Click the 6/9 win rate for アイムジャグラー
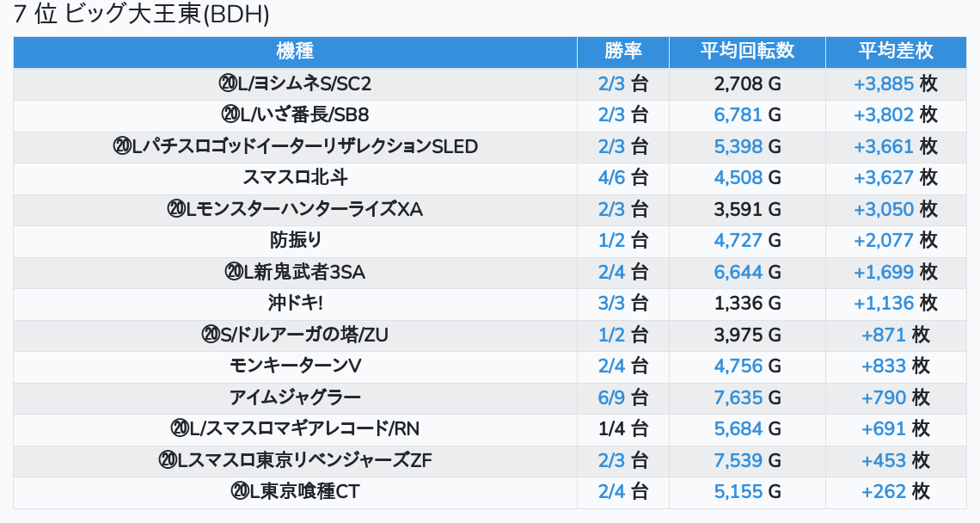Image resolution: width=980 pixels, height=523 pixels. pyautogui.click(x=612, y=397)
